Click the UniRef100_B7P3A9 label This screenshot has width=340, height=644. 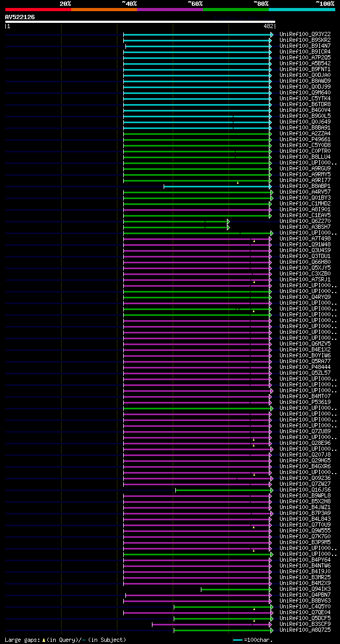pyautogui.click(x=305, y=513)
